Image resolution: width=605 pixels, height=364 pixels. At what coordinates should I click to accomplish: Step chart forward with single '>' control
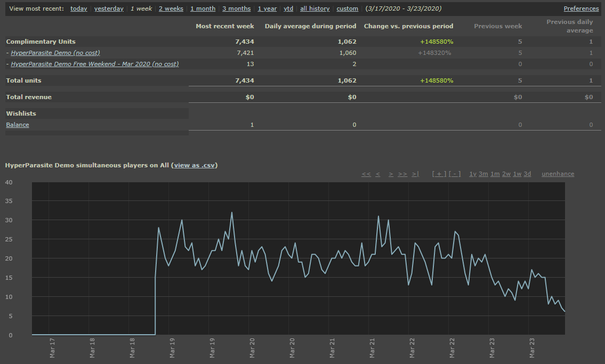[391, 174]
